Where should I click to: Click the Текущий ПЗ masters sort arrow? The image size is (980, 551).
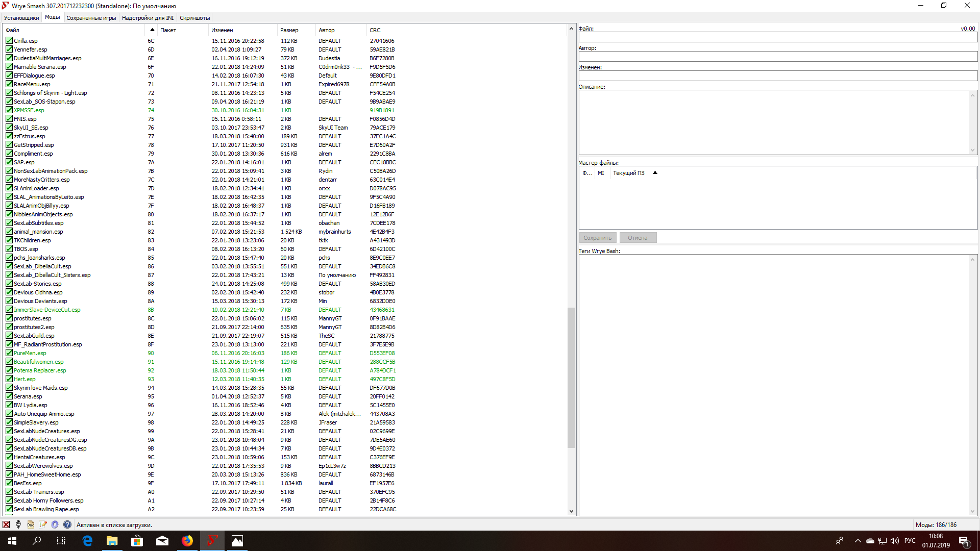pyautogui.click(x=655, y=173)
